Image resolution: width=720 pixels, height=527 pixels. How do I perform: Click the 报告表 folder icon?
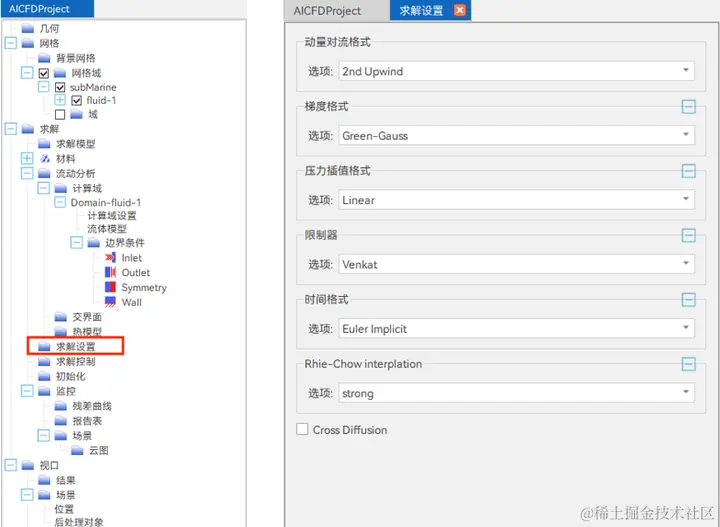point(61,420)
